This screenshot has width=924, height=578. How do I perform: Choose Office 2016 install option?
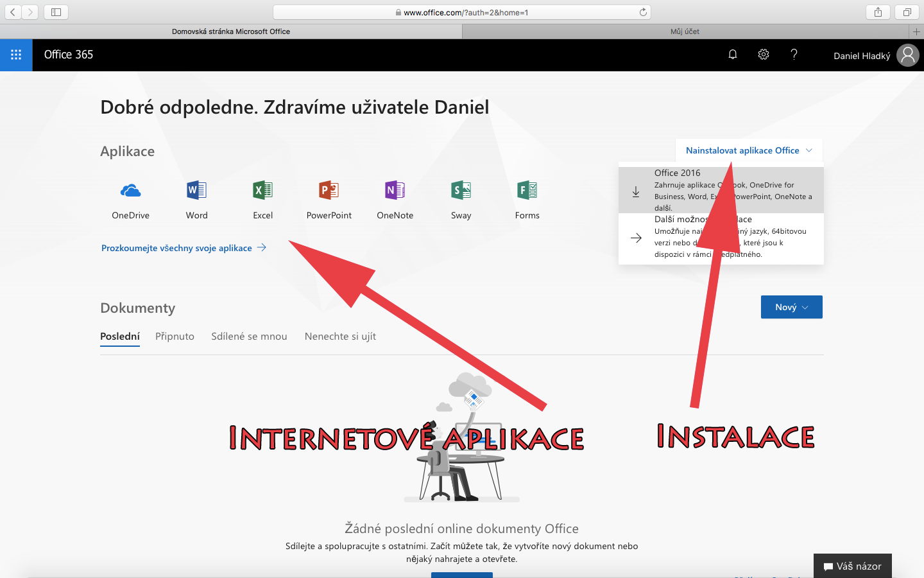point(721,190)
